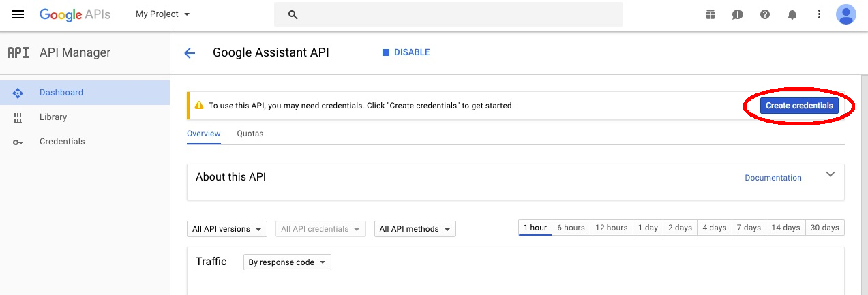Select the 2 days time range

(680, 228)
